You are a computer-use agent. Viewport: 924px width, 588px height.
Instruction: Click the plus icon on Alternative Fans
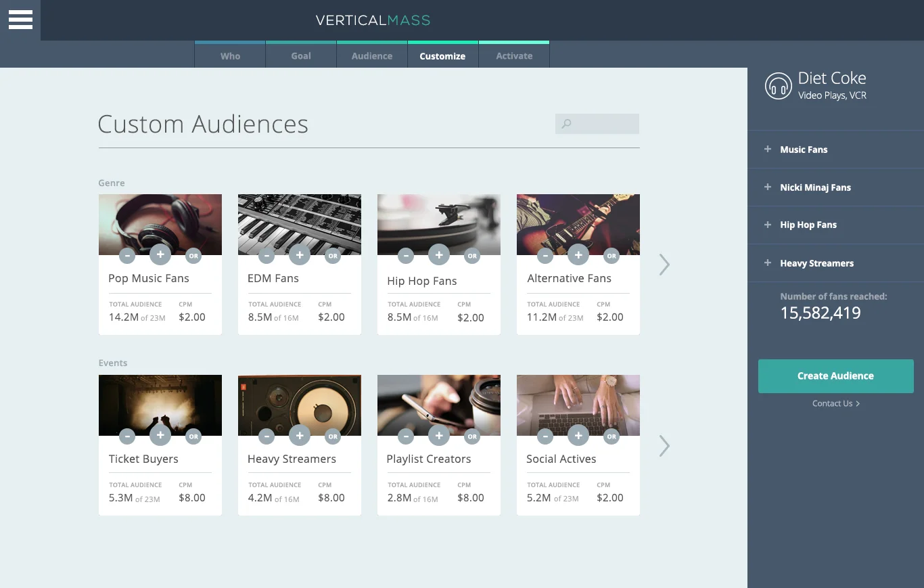click(x=578, y=255)
